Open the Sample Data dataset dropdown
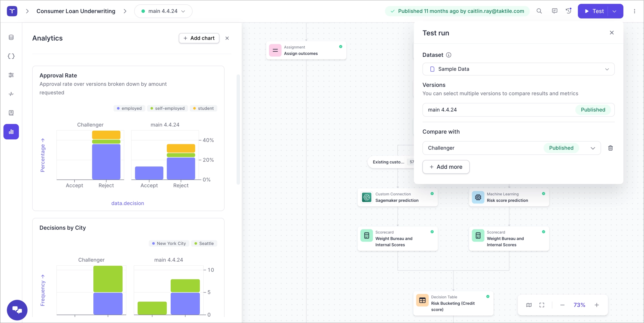 (x=518, y=69)
